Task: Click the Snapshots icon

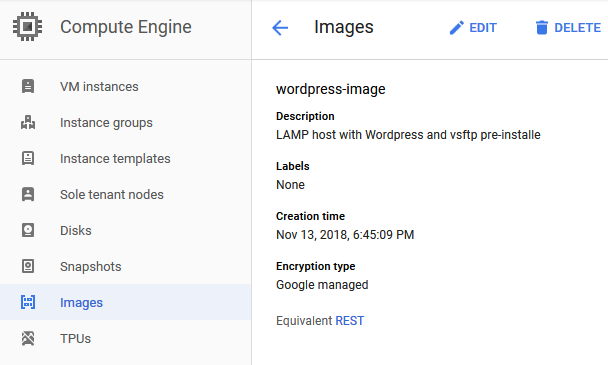Action: click(28, 266)
